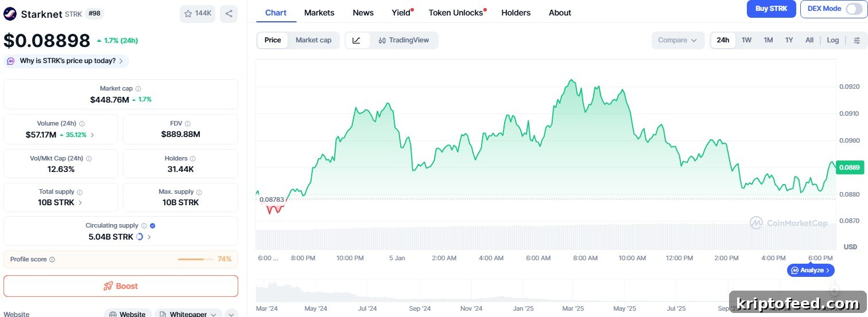This screenshot has height=317, width=868.
Task: Open Vol/Mkt Cap (24h) info icon
Action: [x=89, y=159]
